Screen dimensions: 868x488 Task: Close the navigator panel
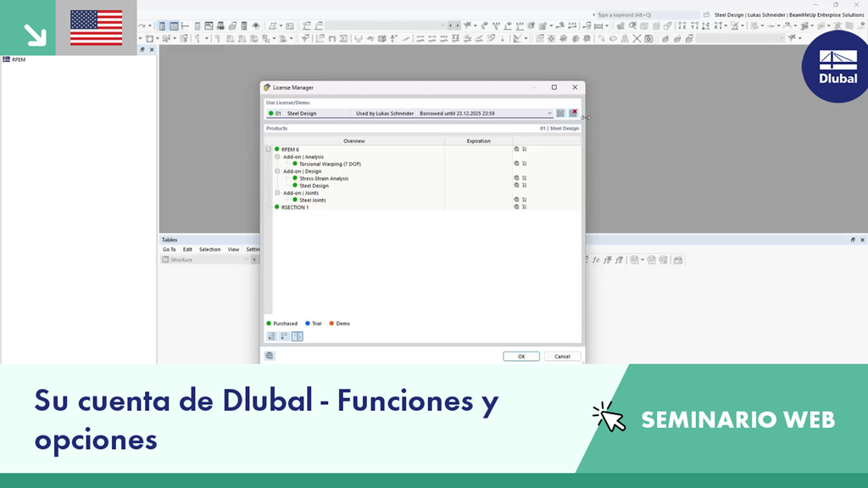coord(152,49)
